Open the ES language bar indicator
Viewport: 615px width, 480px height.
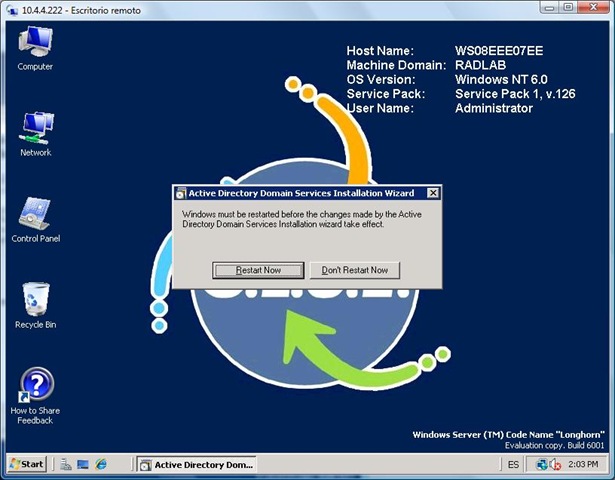pos(513,465)
